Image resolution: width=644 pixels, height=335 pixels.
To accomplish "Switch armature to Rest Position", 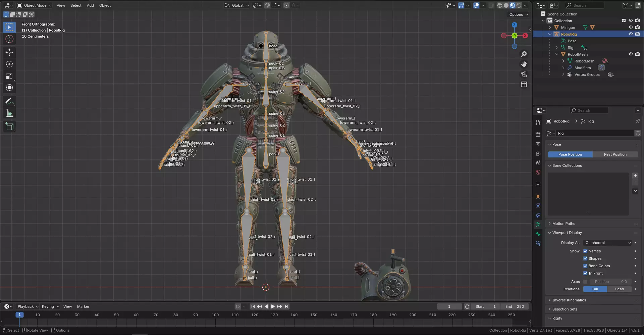I will pos(615,154).
